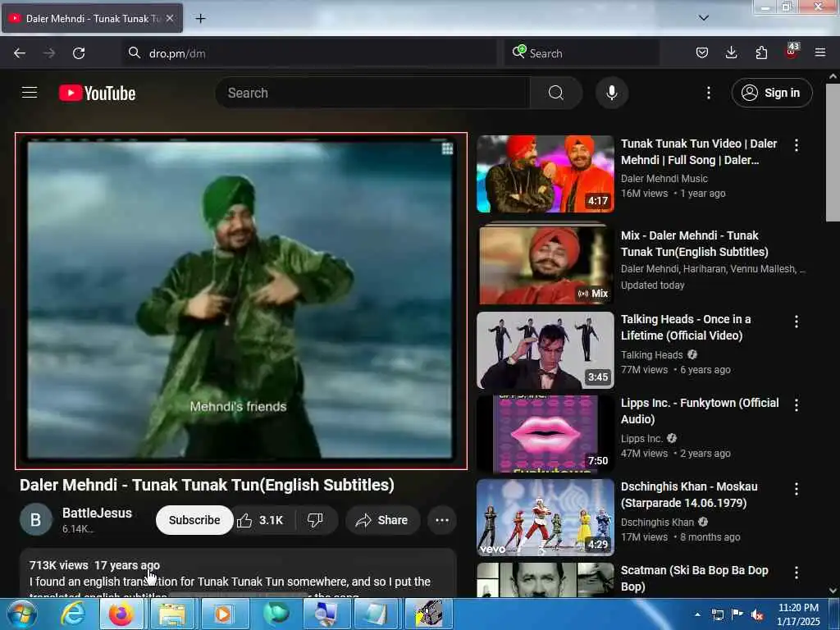This screenshot has height=630, width=840.
Task: Open Talking Heads Once in a Lifetime thumbnail
Action: tap(546, 350)
